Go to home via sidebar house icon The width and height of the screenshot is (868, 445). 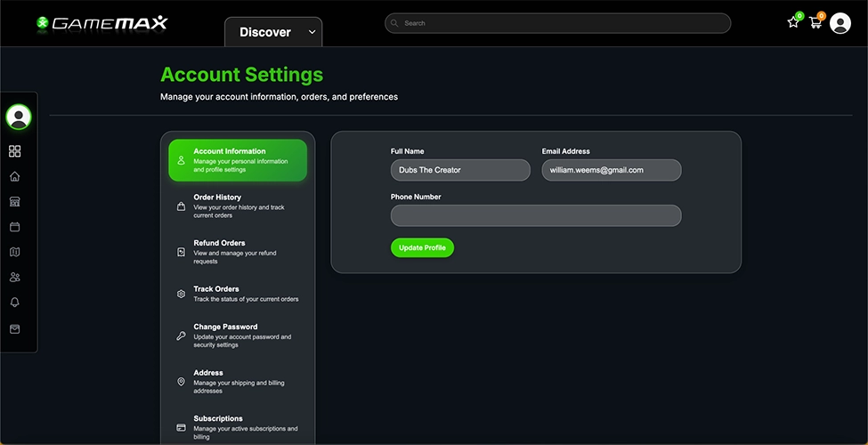click(14, 176)
